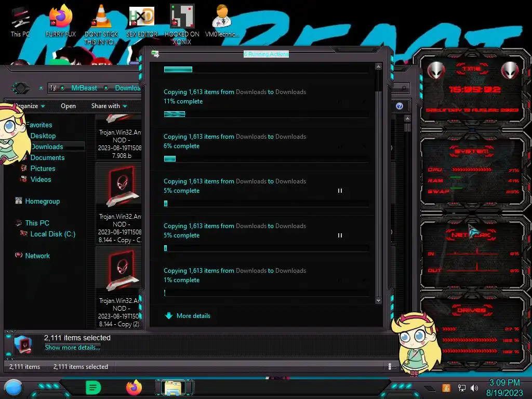
Task: Open the HOOKED ON XONIX shortcut
Action: coord(182,24)
